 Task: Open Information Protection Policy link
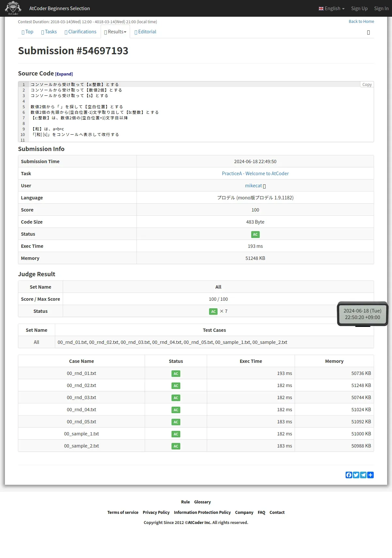202,513
